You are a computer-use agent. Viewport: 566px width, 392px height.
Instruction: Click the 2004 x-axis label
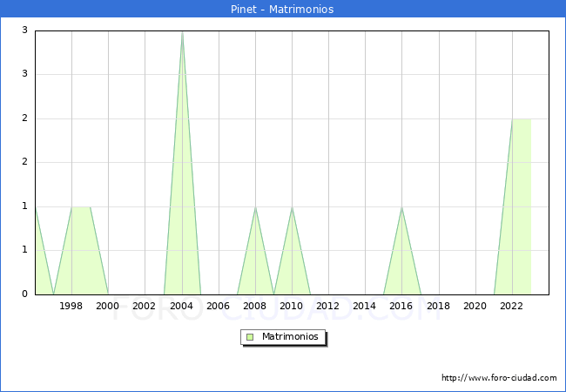(182, 306)
